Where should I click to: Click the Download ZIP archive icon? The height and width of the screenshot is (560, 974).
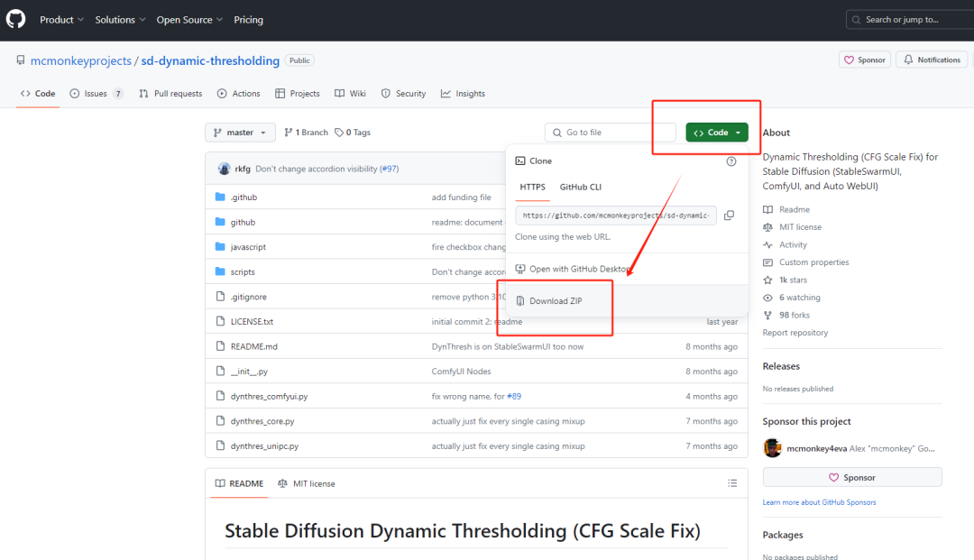pos(520,301)
